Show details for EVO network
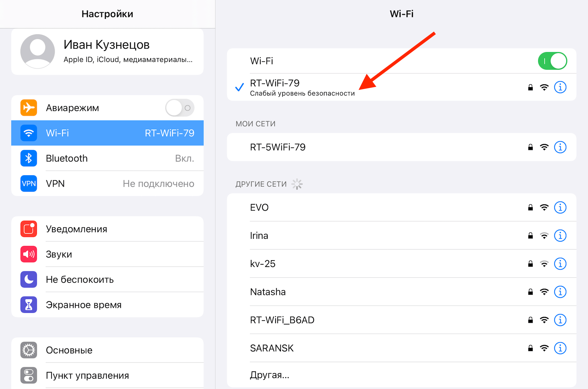The image size is (588, 389). (560, 208)
